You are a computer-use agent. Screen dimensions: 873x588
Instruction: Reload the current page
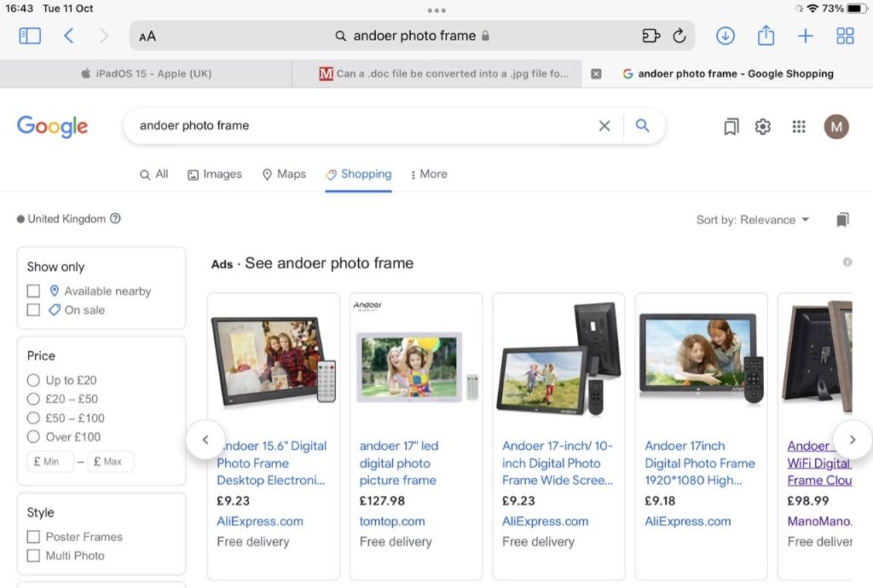679,36
